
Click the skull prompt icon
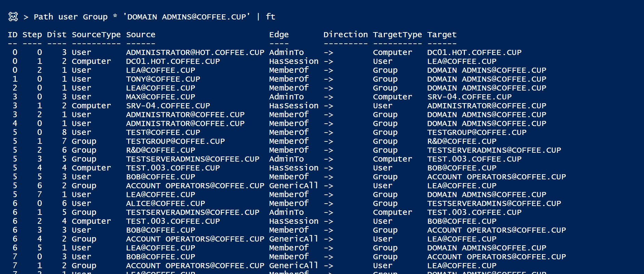[13, 17]
